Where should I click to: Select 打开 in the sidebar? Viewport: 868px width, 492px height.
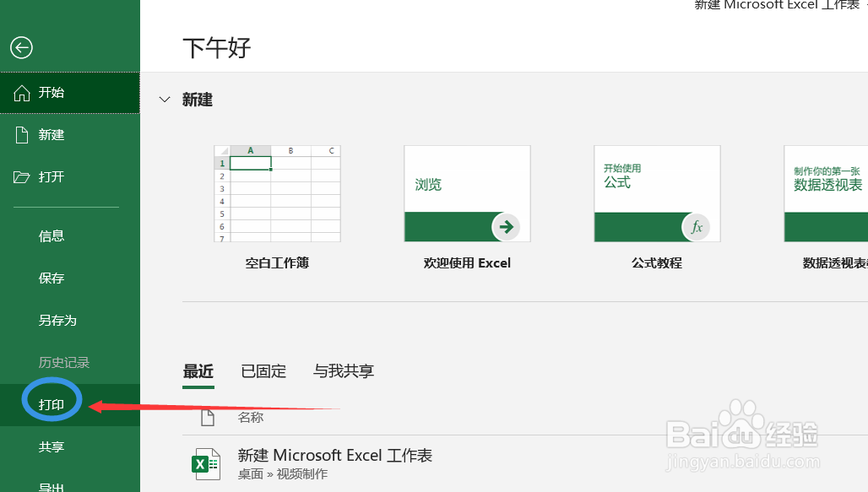[x=70, y=177]
